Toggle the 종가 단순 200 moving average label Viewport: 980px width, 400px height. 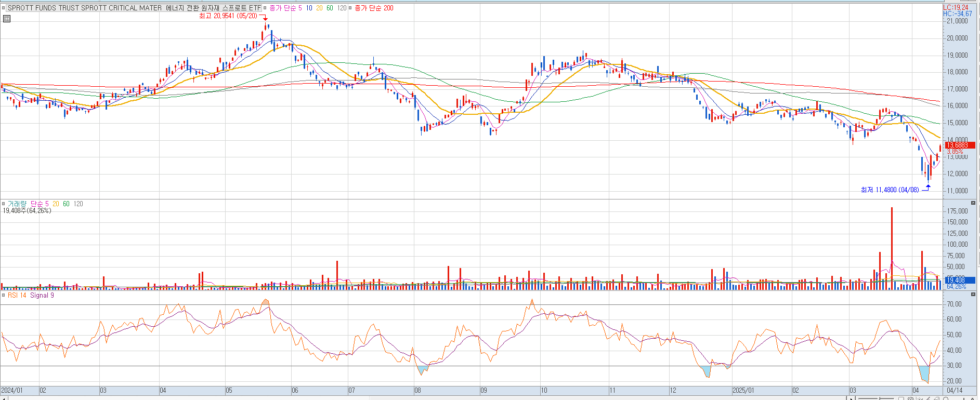coord(374,8)
